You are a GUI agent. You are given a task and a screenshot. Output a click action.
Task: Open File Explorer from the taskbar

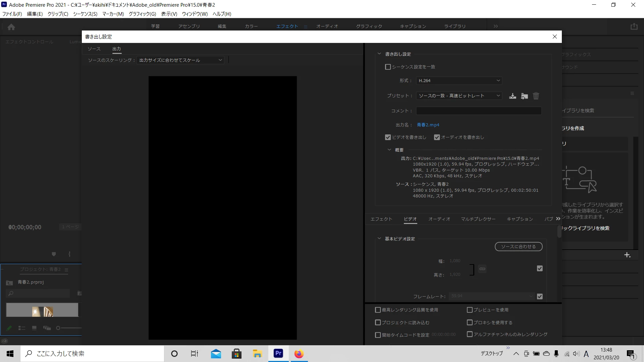(257, 354)
